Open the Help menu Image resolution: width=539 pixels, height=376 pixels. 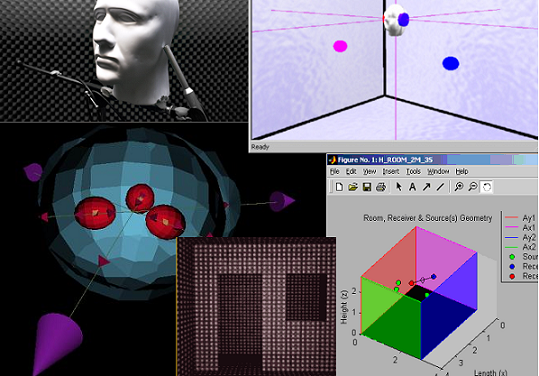tap(462, 171)
